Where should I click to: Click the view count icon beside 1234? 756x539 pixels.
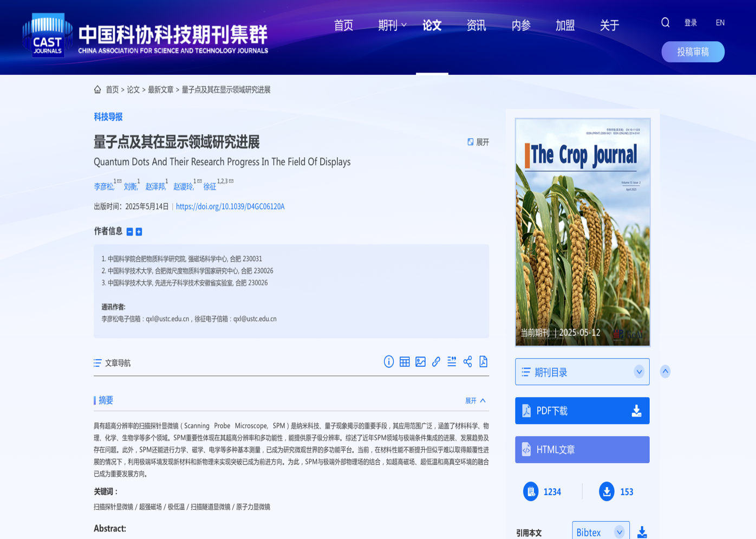(x=531, y=491)
